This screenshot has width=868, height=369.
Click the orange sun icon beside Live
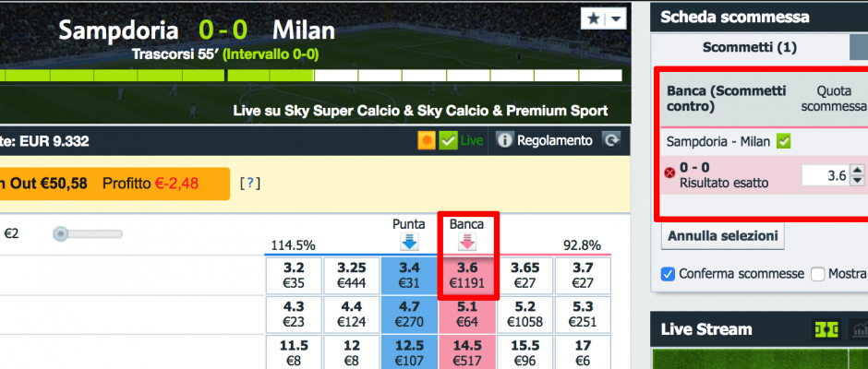click(x=427, y=141)
